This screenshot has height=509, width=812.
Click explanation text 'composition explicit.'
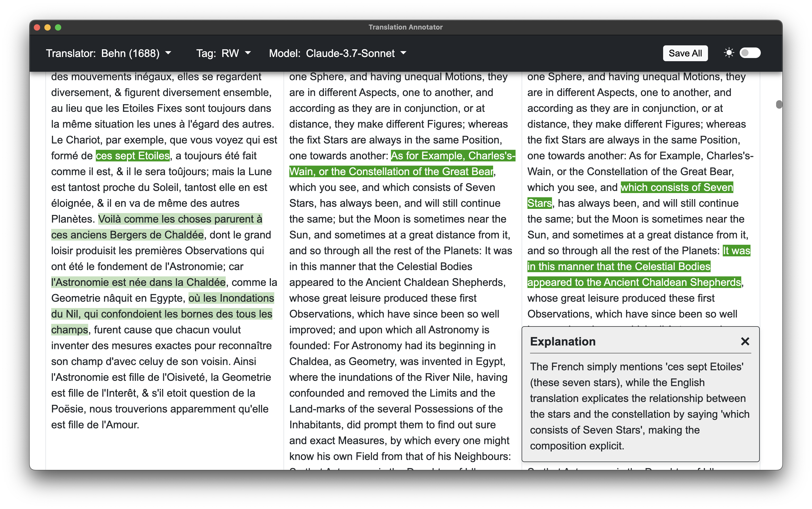click(577, 445)
